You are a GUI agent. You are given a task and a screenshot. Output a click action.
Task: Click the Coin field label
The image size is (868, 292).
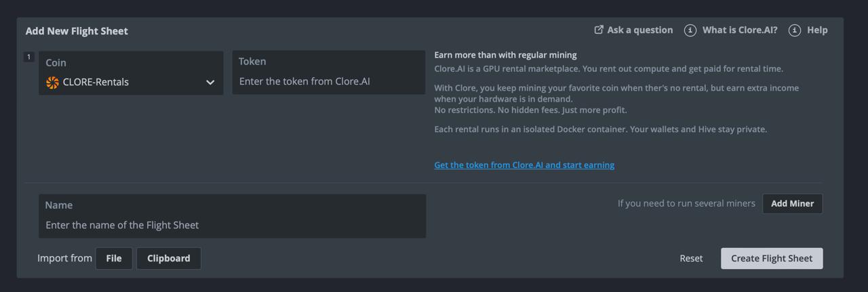[x=56, y=62]
